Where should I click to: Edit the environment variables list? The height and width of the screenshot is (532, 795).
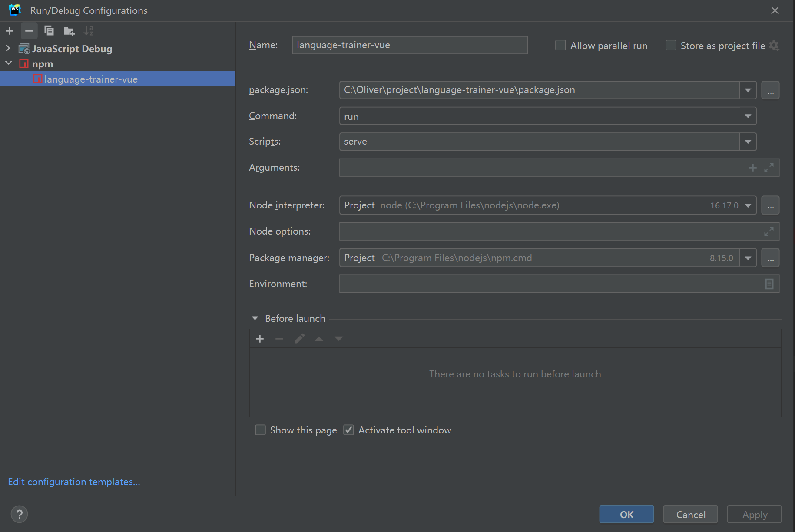tap(769, 284)
